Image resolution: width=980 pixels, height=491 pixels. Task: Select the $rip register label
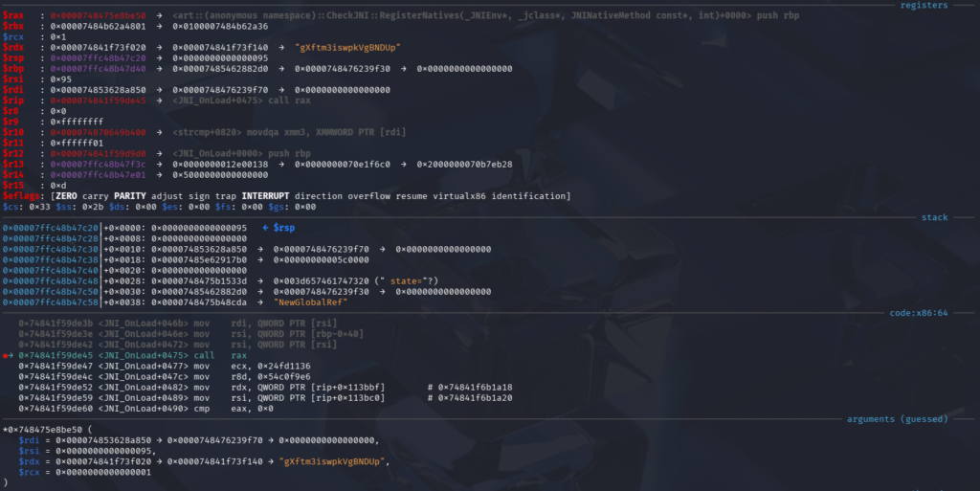click(x=13, y=100)
